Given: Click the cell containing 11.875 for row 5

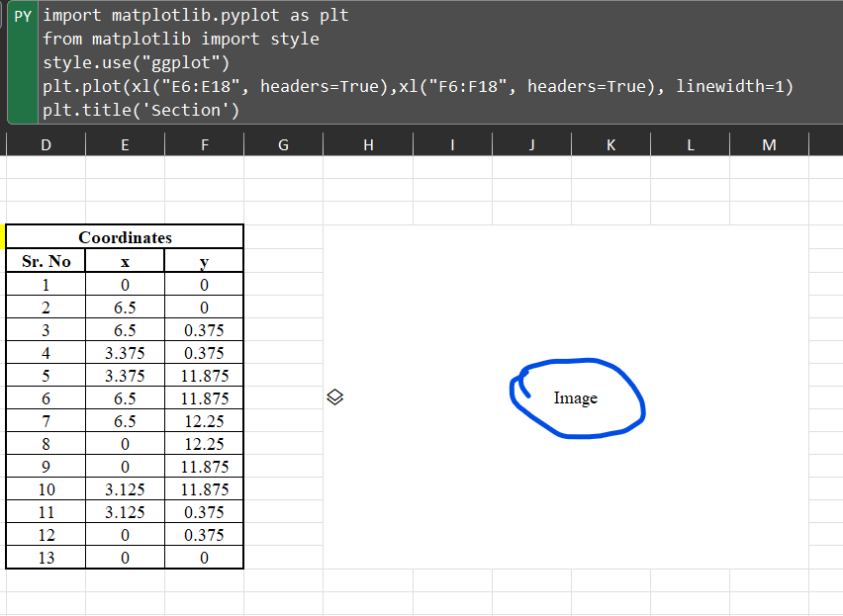Looking at the screenshot, I should [204, 375].
